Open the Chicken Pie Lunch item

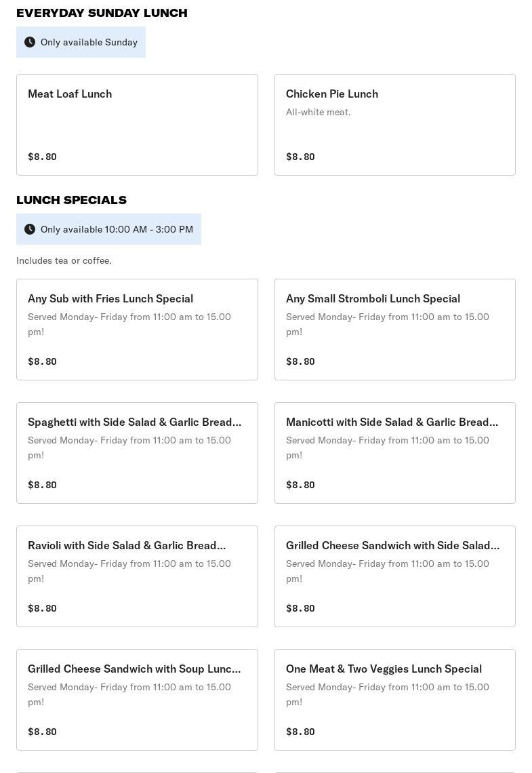coord(394,125)
